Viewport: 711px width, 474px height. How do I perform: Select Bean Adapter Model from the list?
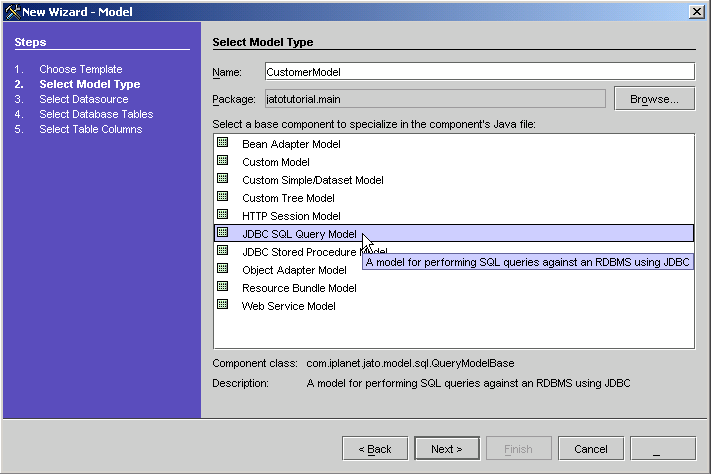click(x=453, y=144)
